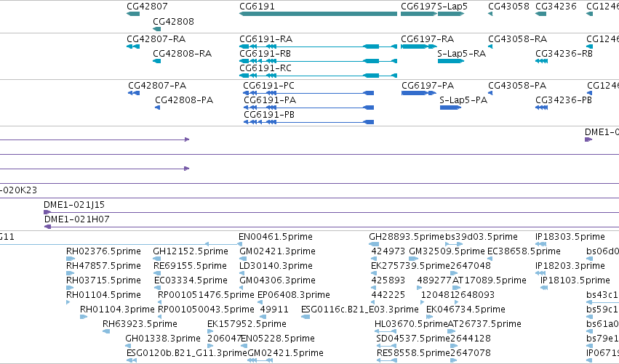Image resolution: width=619 pixels, height=364 pixels.
Task: Click the IP18303.5prime EST label
Action: point(570,237)
